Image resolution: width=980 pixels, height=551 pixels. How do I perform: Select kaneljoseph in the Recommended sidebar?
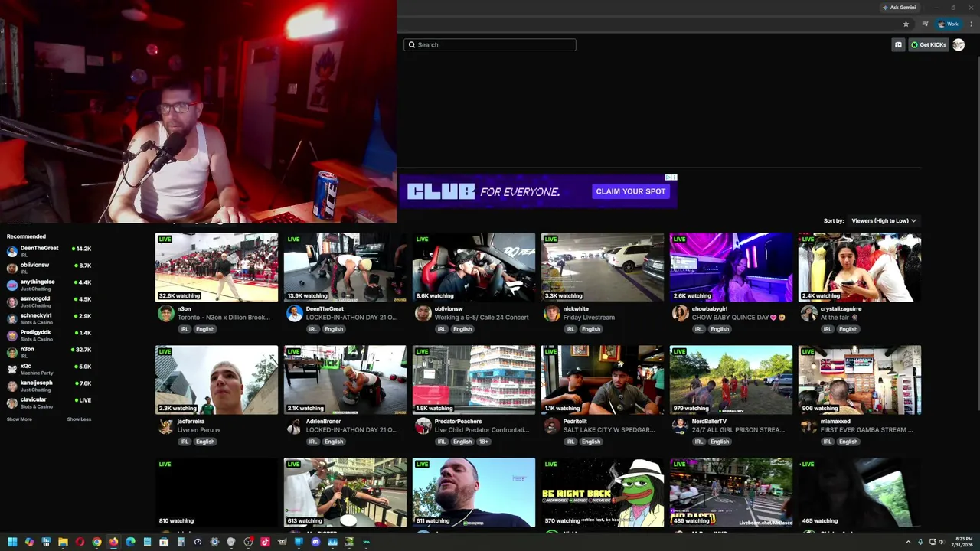tap(49, 386)
